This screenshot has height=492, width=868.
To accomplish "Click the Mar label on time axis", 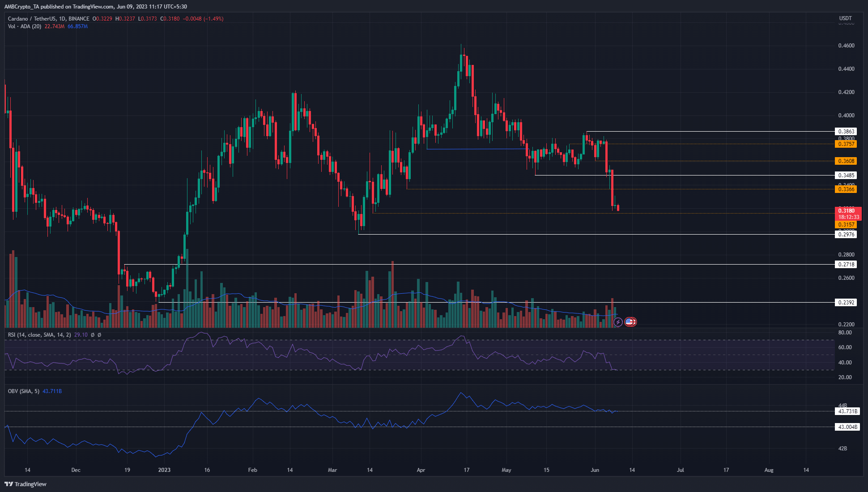I will coord(332,470).
